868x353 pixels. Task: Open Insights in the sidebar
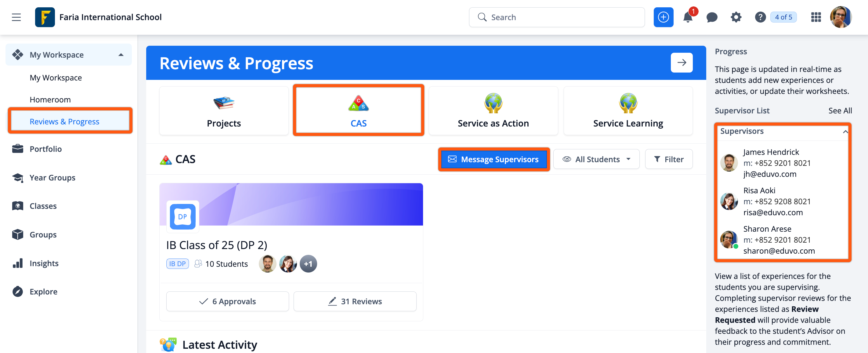44,263
